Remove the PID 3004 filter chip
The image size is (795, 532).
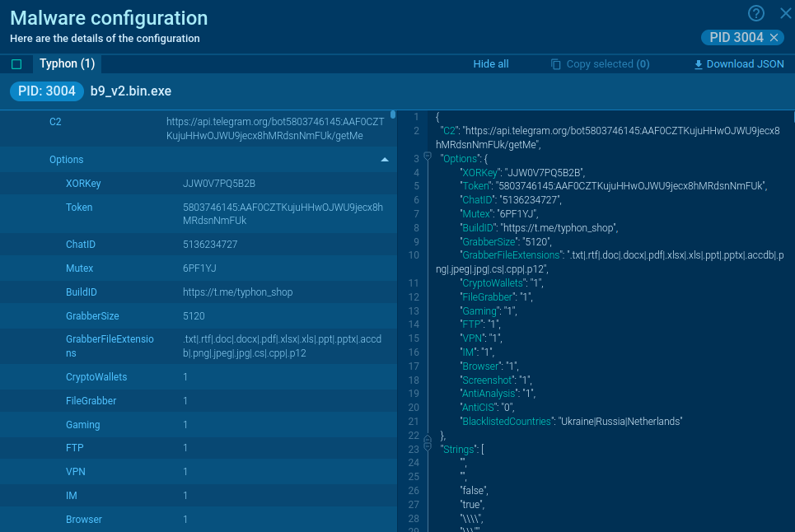pyautogui.click(x=774, y=38)
